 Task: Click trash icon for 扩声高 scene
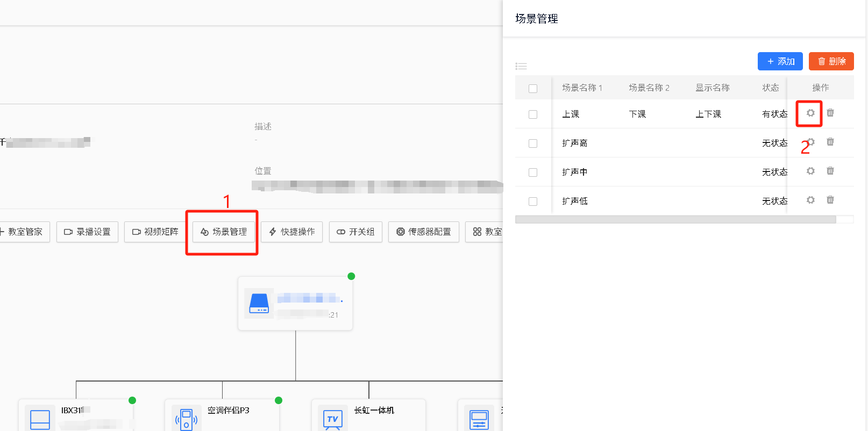point(830,142)
